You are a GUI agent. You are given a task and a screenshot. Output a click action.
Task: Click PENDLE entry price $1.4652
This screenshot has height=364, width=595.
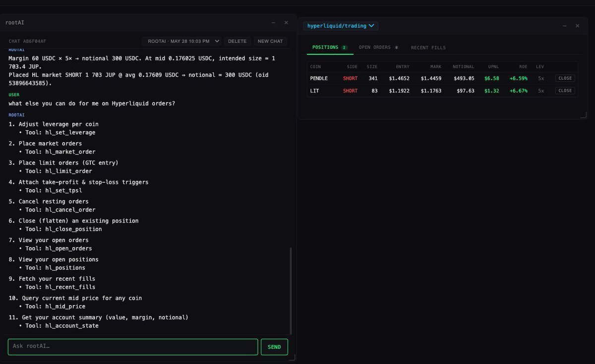(399, 78)
